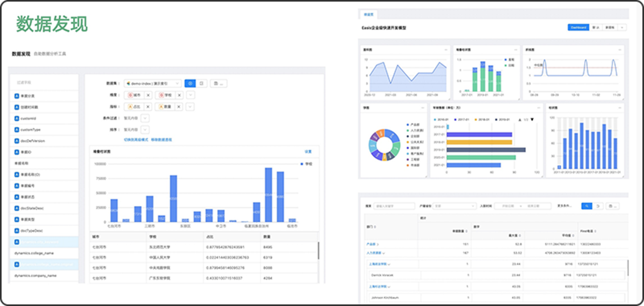Remove the 城市 dimension tag
Screen dimensions: 644x306
148,95
